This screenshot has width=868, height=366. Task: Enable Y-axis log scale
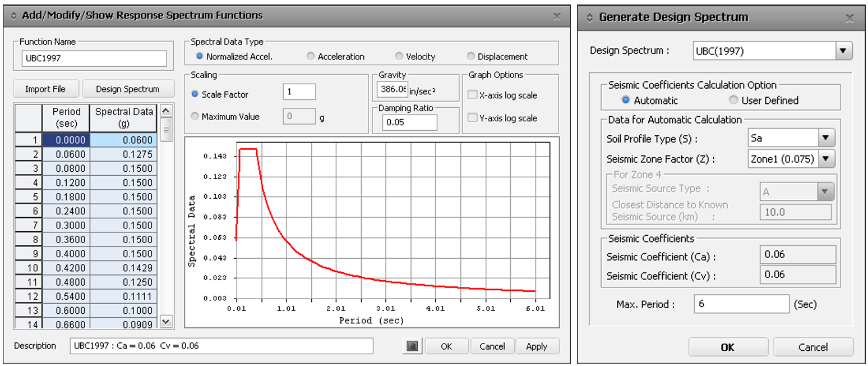point(472,118)
